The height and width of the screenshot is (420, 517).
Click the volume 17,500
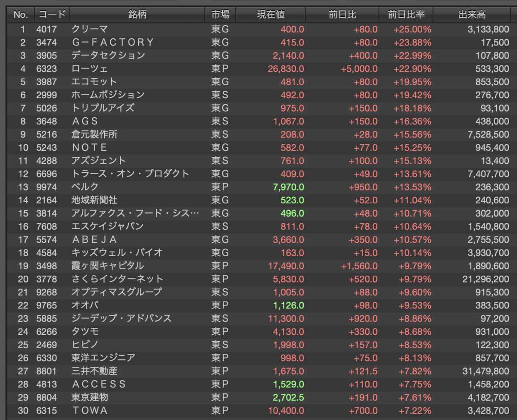coord(495,42)
